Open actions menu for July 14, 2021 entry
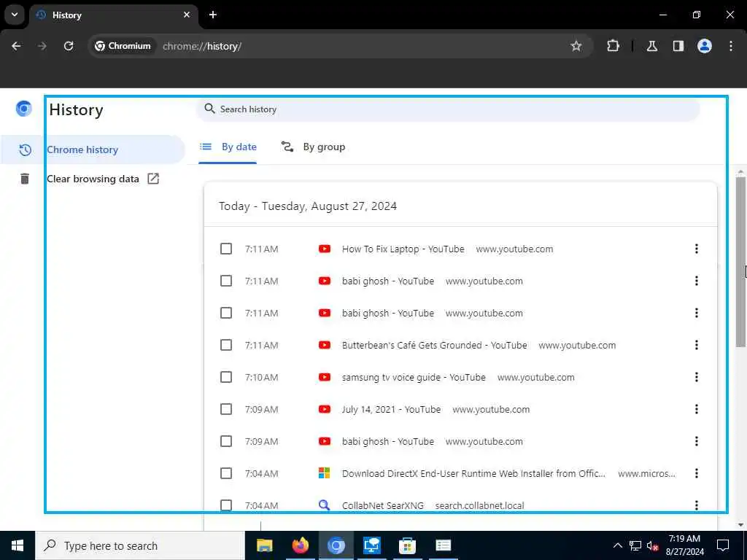The image size is (747, 560). tap(696, 409)
